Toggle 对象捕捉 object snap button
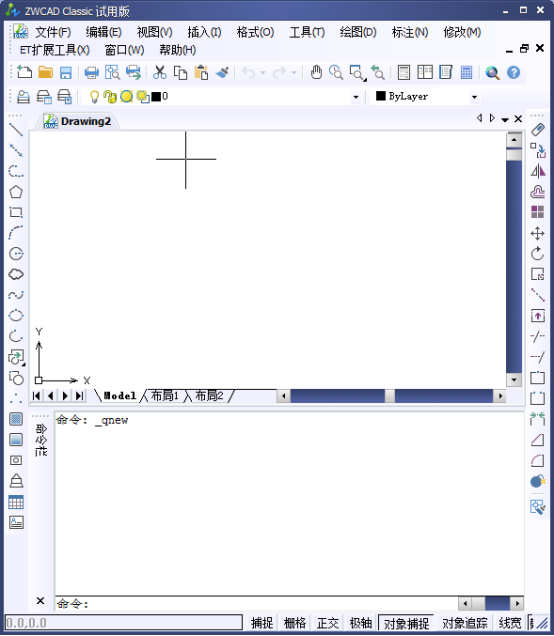 (x=406, y=623)
